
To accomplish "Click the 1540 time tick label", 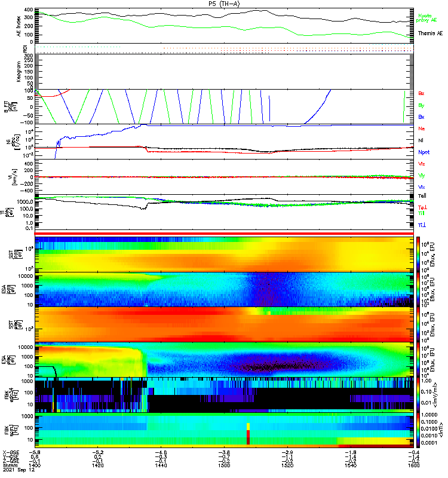I will point(351,465).
